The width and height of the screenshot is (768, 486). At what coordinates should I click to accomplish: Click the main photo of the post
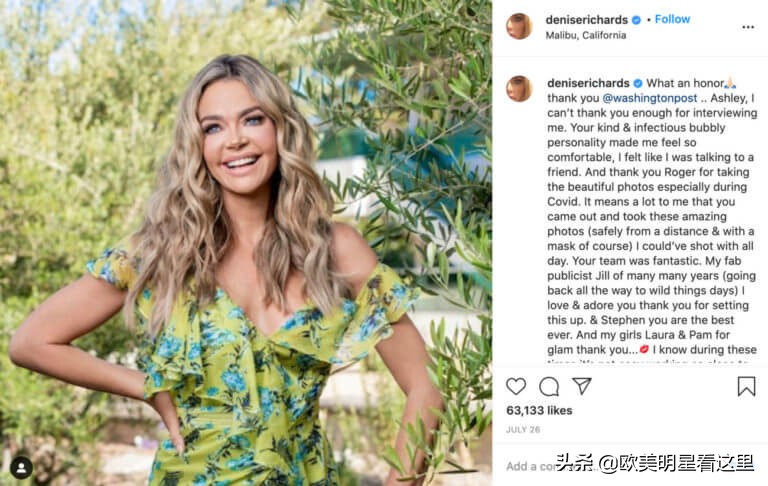(246, 243)
